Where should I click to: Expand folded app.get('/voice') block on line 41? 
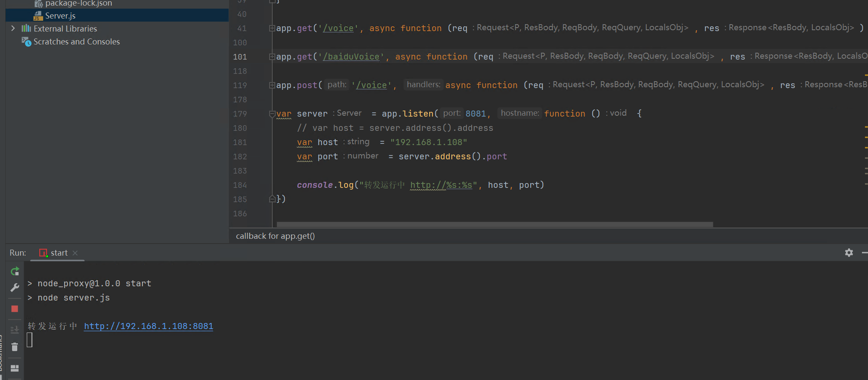click(x=272, y=28)
